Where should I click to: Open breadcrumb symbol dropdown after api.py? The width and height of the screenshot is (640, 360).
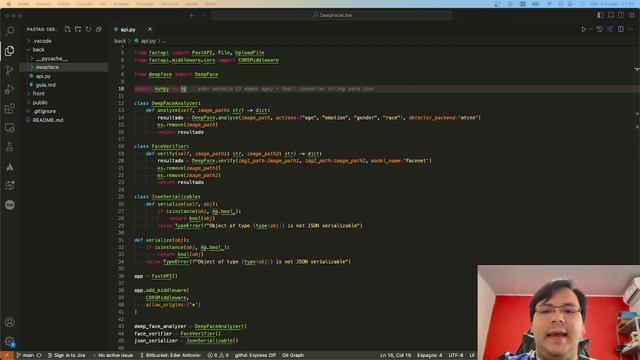(x=164, y=41)
